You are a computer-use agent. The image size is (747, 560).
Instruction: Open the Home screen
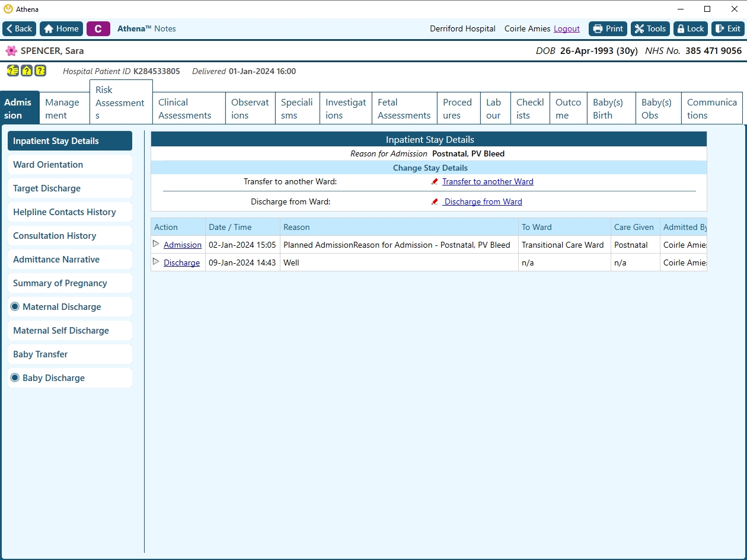[61, 28]
